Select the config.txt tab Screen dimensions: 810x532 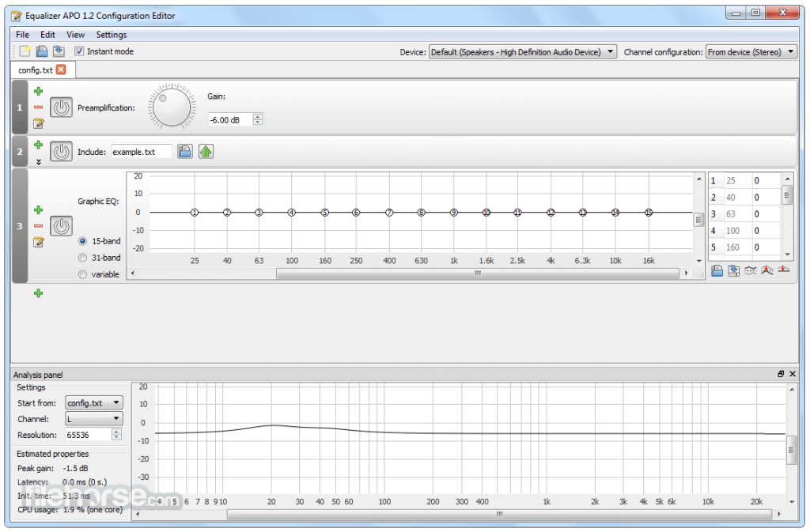(36, 70)
